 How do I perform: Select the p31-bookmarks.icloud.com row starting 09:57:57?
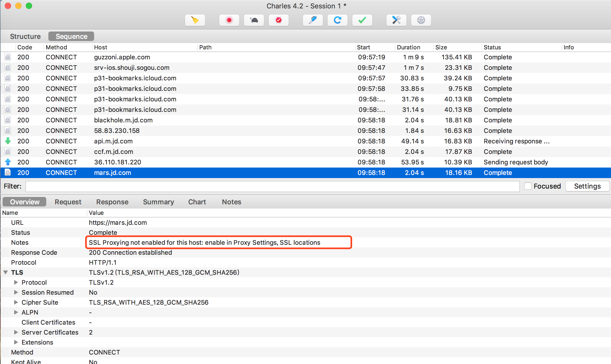[x=306, y=78]
